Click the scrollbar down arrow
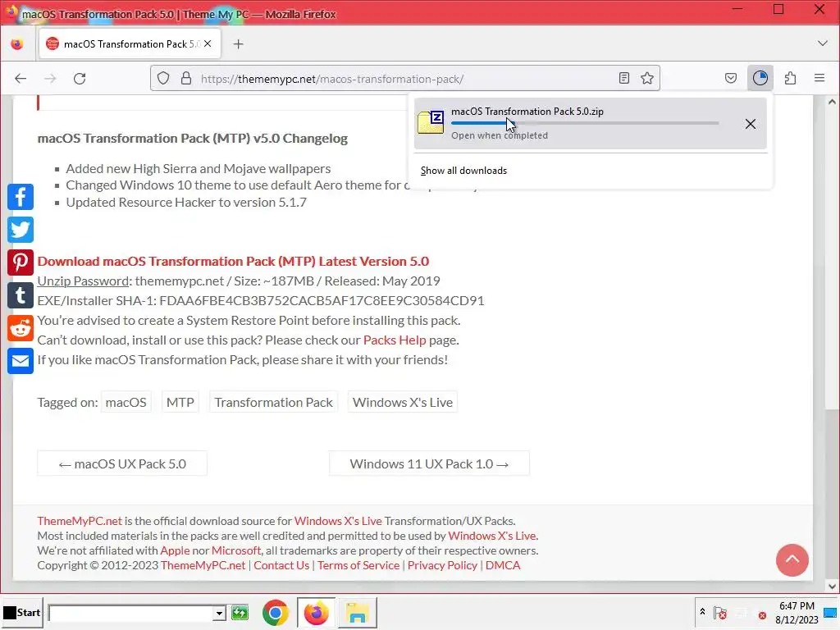Image resolution: width=840 pixels, height=630 pixels. tap(832, 586)
